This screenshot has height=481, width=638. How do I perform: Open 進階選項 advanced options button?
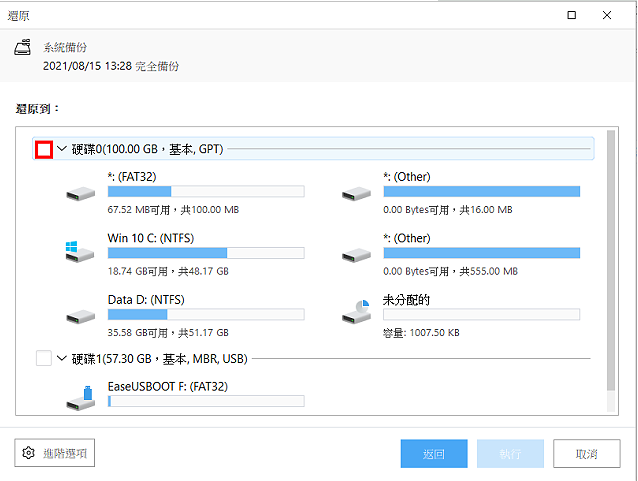[x=55, y=453]
